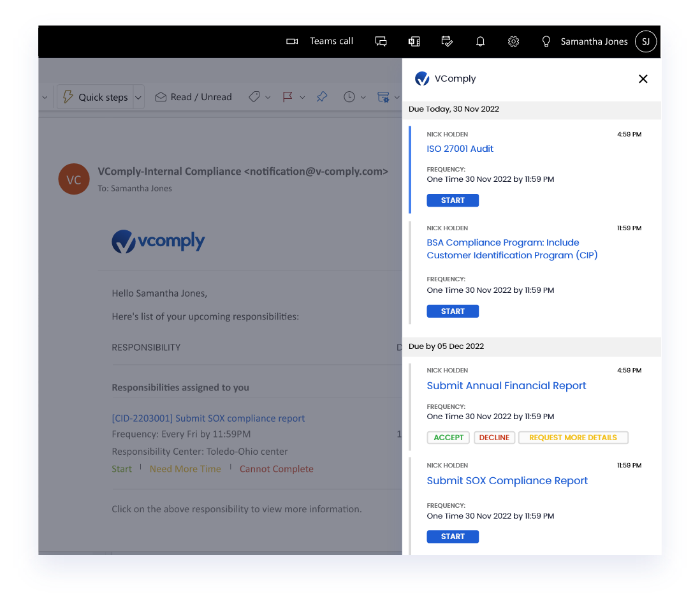700x606 pixels.
Task: Expand the leftmost toolbar chevron
Action: pyautogui.click(x=45, y=98)
